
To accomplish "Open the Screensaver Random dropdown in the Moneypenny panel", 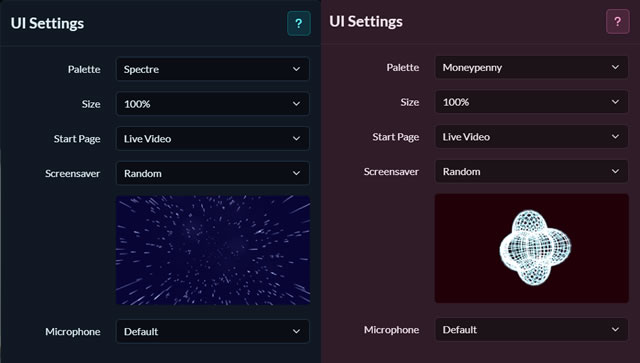I will (x=531, y=171).
